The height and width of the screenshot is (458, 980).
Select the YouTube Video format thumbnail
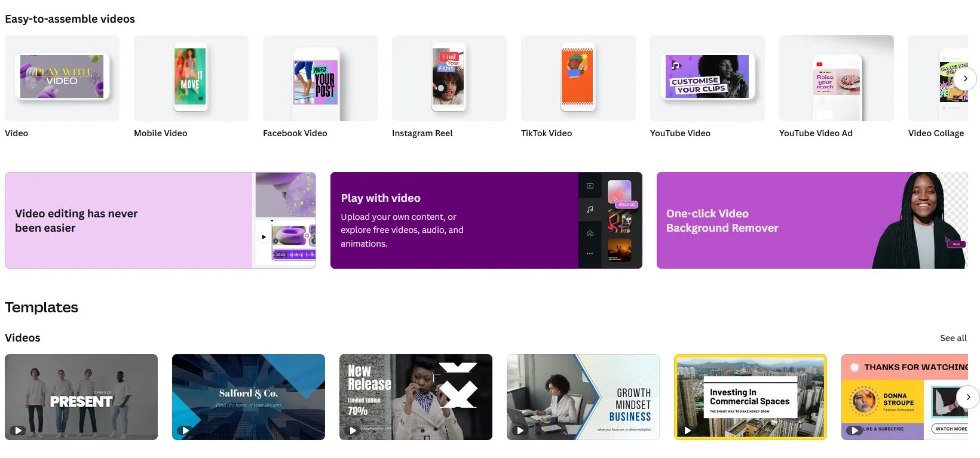[708, 78]
